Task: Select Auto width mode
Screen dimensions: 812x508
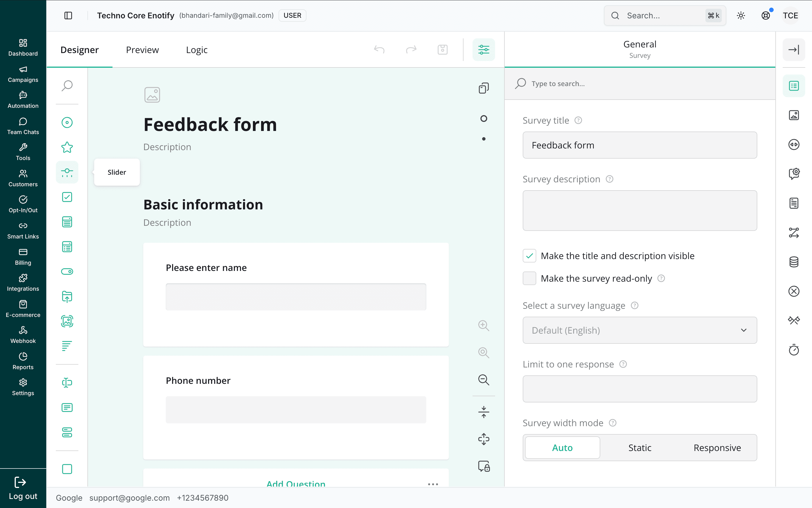Action: pyautogui.click(x=562, y=448)
